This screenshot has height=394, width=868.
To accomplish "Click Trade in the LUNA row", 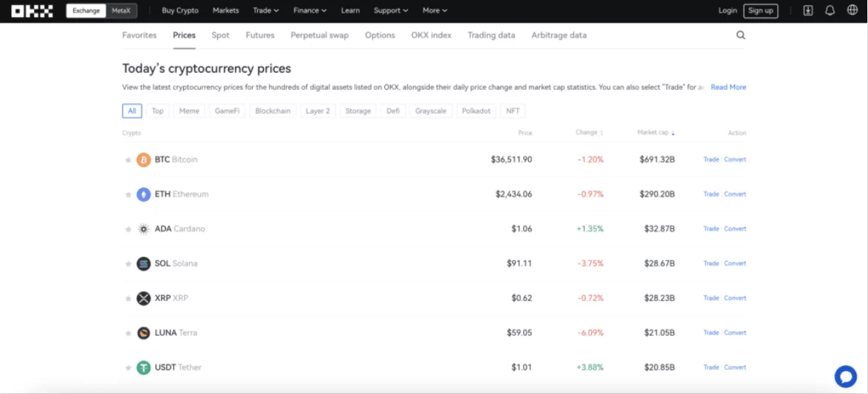I will point(711,333).
